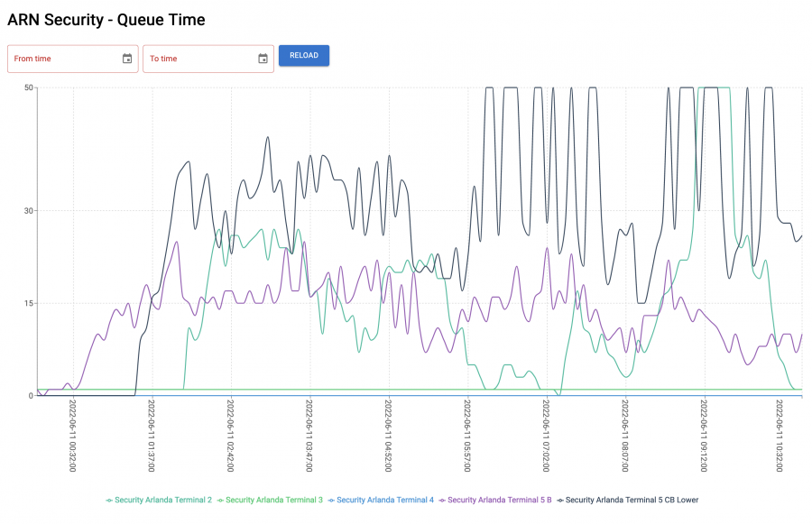
Task: Click the green Terminal 3 legend marker
Action: pos(220,500)
